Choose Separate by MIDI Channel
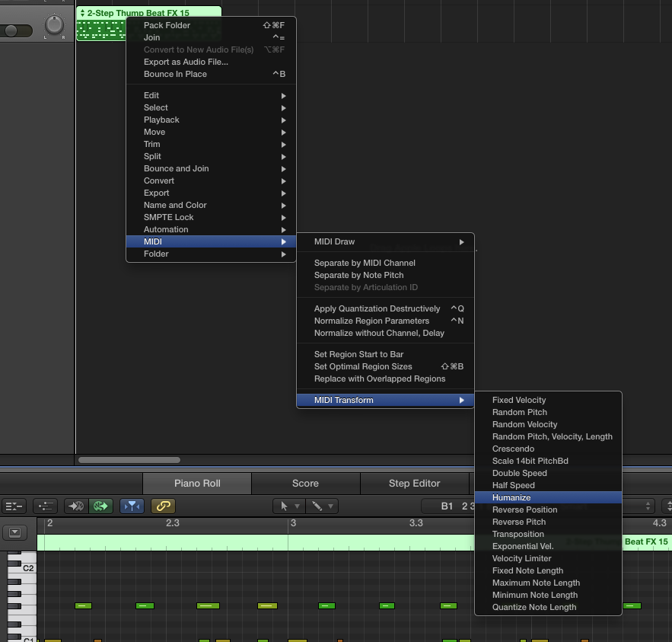The image size is (672, 642). (385, 263)
